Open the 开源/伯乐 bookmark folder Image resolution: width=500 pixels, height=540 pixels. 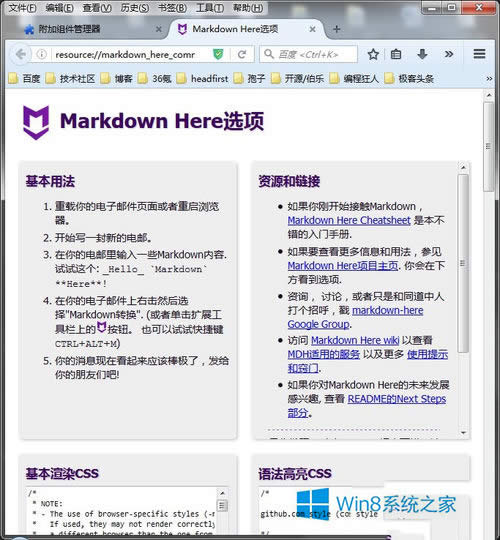click(297, 79)
